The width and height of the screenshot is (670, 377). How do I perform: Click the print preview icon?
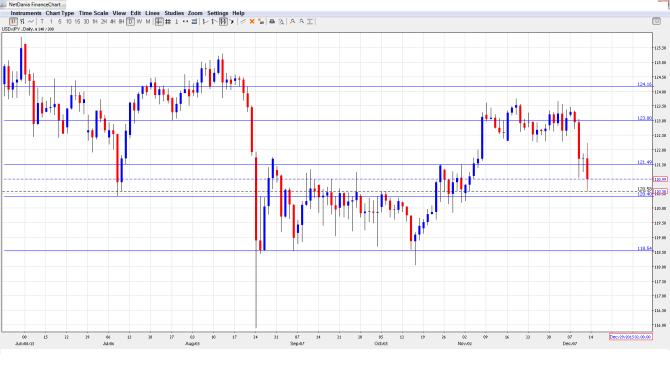tap(281, 21)
